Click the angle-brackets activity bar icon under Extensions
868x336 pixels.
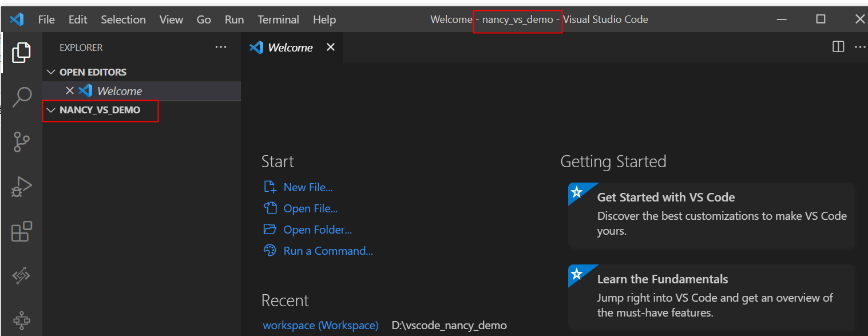pyautogui.click(x=21, y=276)
